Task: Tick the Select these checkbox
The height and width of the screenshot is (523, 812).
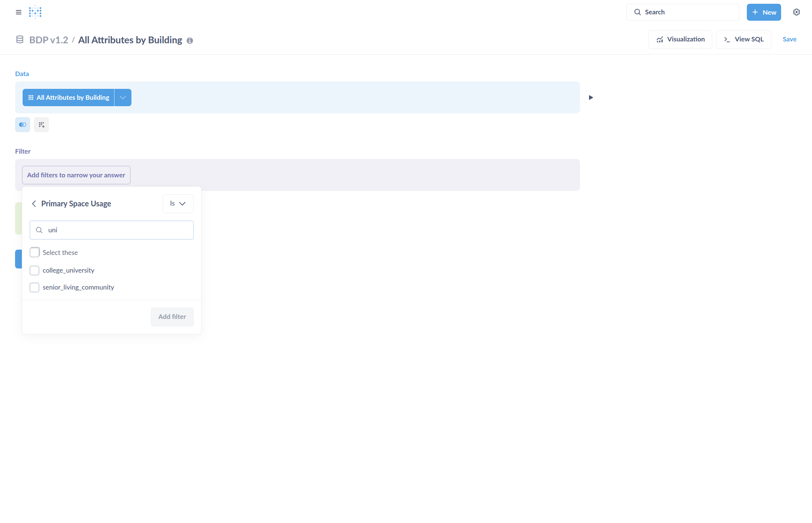Action: point(35,252)
